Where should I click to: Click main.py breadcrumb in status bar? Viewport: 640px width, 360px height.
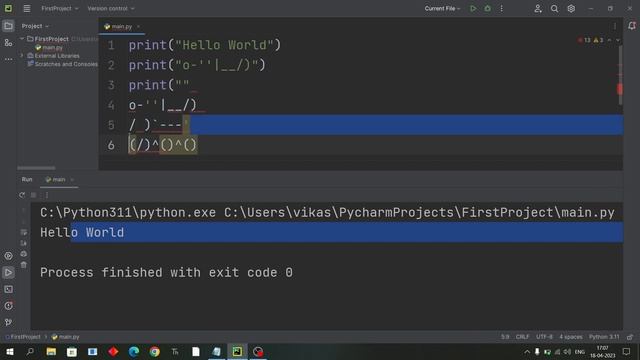click(65, 337)
